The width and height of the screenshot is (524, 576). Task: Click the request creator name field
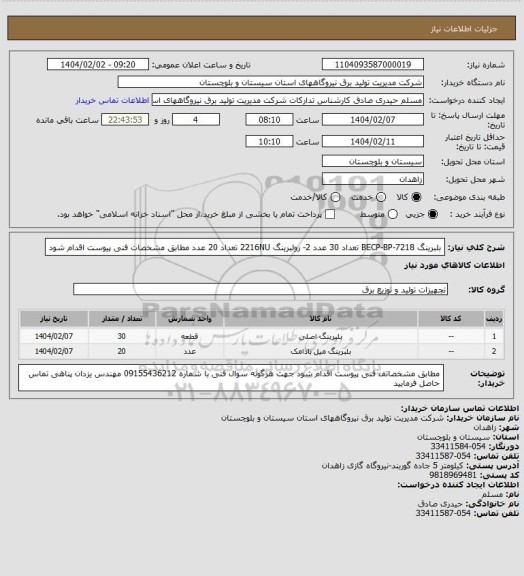(288, 100)
